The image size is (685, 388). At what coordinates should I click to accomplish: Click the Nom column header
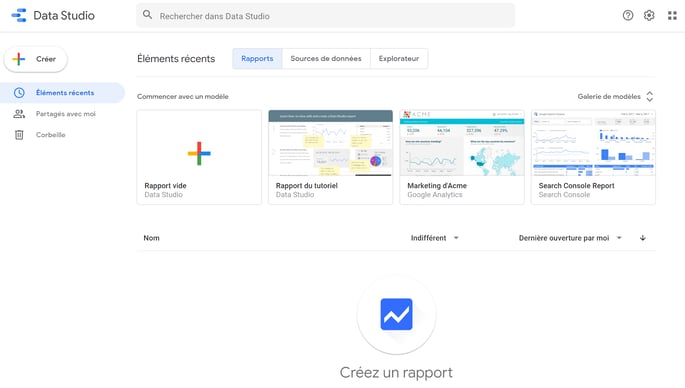pyautogui.click(x=152, y=238)
